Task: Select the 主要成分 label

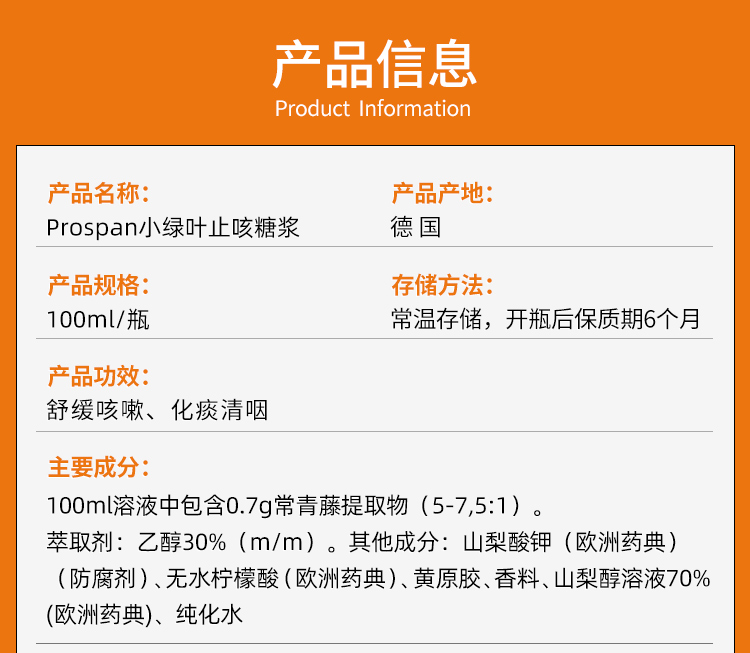Action: pos(99,467)
